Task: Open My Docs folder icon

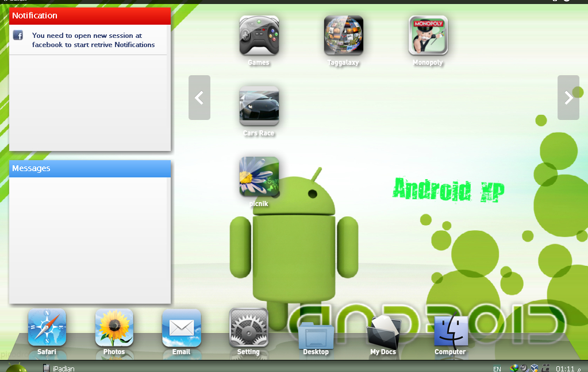Action: (383, 332)
